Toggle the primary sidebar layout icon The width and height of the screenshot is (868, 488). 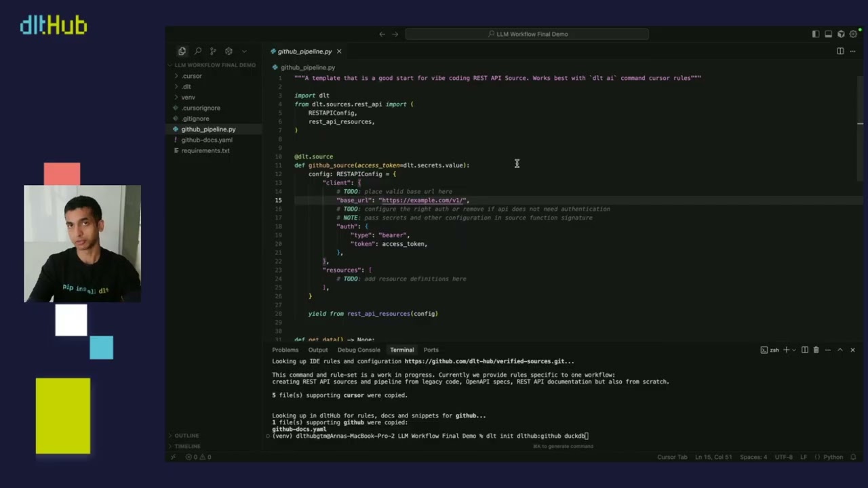[816, 34]
